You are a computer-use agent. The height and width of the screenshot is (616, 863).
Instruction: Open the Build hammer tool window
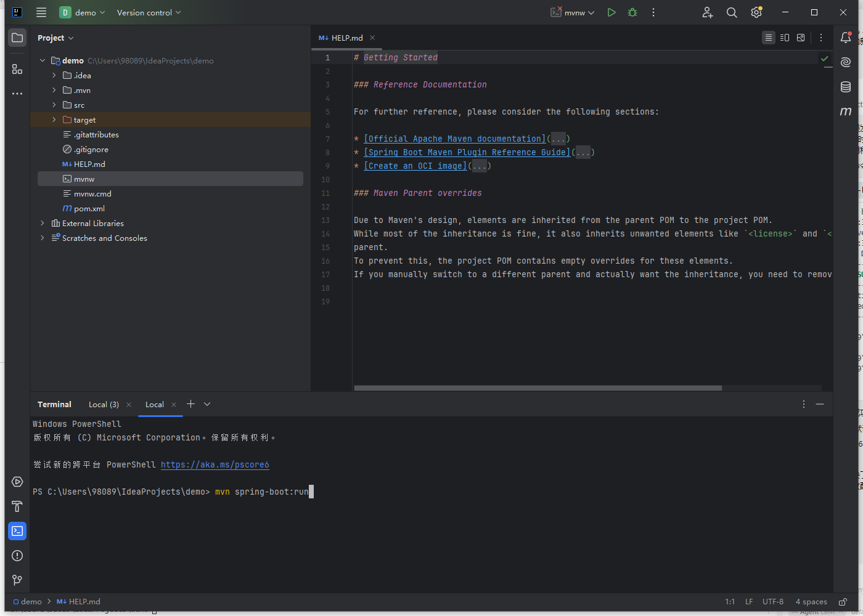coord(17,506)
